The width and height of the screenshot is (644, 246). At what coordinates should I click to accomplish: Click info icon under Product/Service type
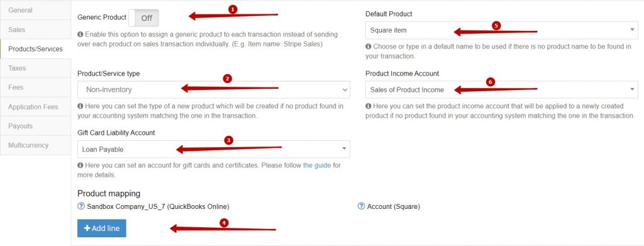tap(80, 106)
